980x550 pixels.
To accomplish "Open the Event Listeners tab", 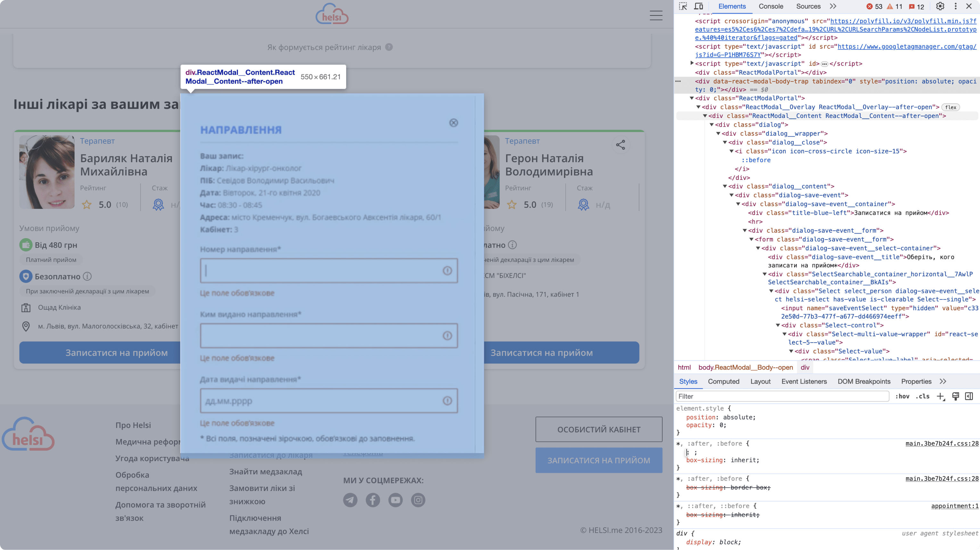I will [804, 381].
